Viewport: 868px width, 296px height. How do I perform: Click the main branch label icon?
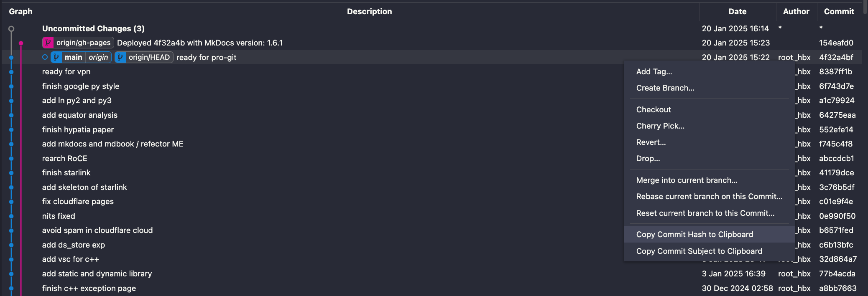coord(56,57)
